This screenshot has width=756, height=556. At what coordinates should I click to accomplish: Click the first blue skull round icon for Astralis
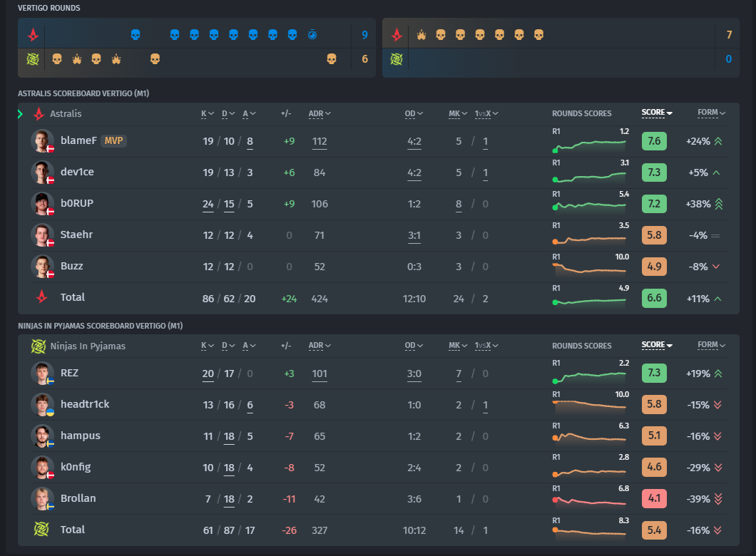(x=136, y=35)
